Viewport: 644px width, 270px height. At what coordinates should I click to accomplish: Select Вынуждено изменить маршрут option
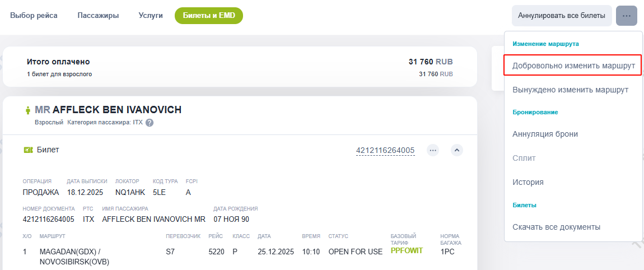pos(570,90)
